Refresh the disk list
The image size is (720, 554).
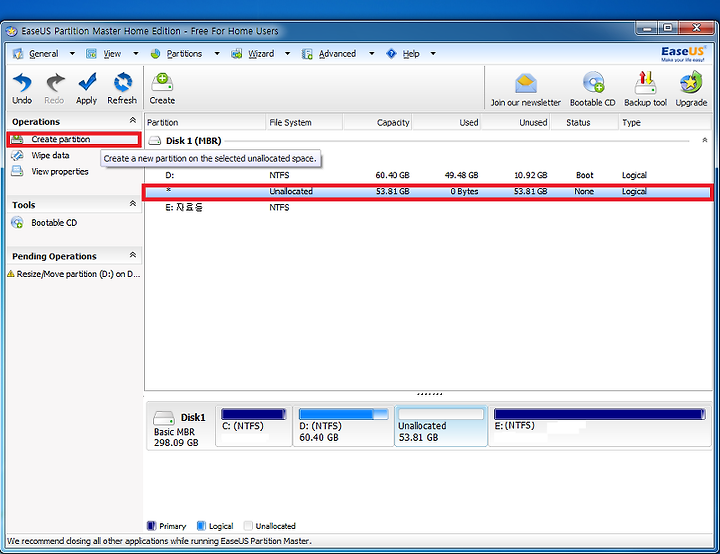(122, 89)
